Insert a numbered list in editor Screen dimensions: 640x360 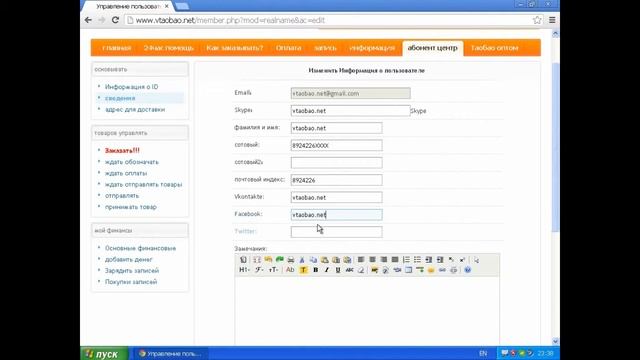(406, 260)
